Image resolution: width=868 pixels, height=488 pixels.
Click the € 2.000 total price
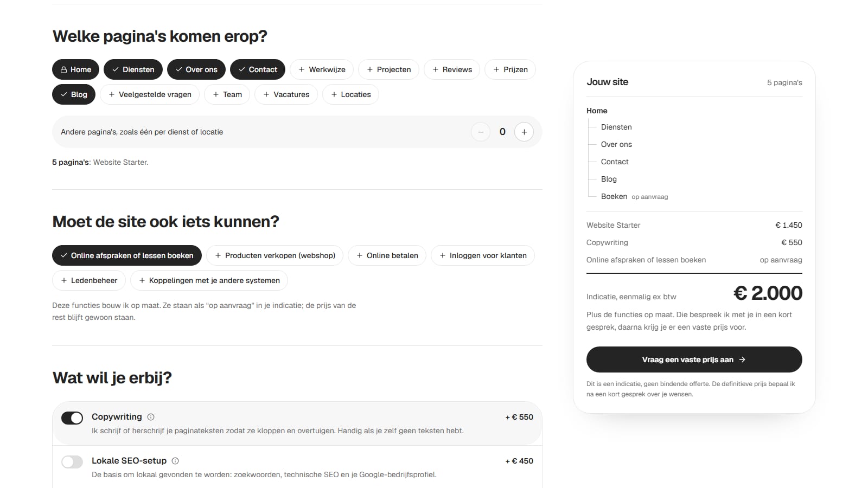point(768,293)
